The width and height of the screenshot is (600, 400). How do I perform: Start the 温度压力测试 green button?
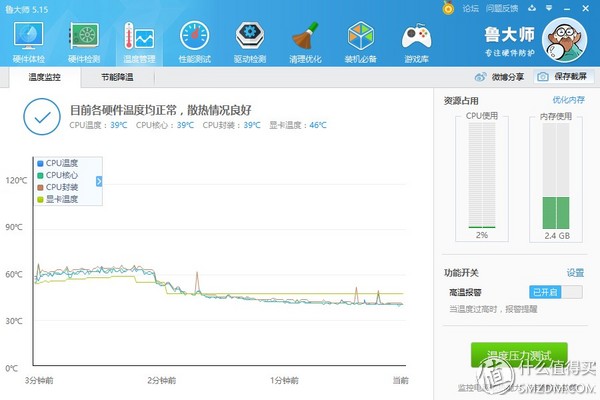coord(519,355)
